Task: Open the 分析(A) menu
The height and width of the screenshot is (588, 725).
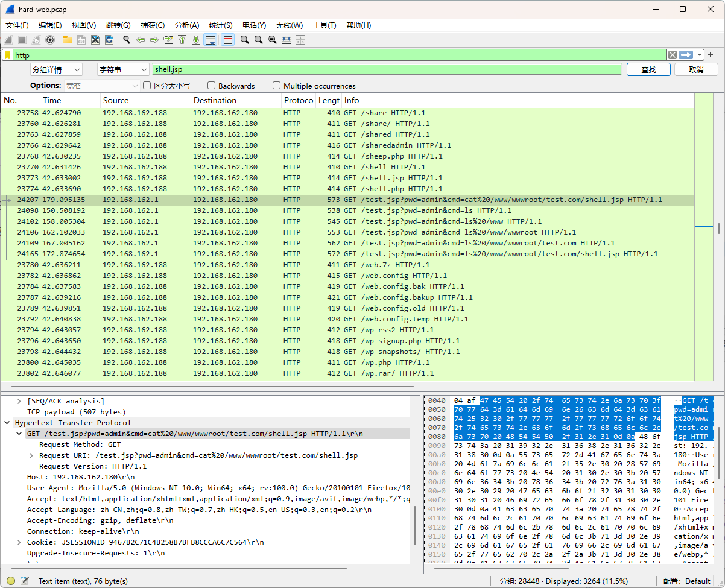Action: (x=187, y=25)
